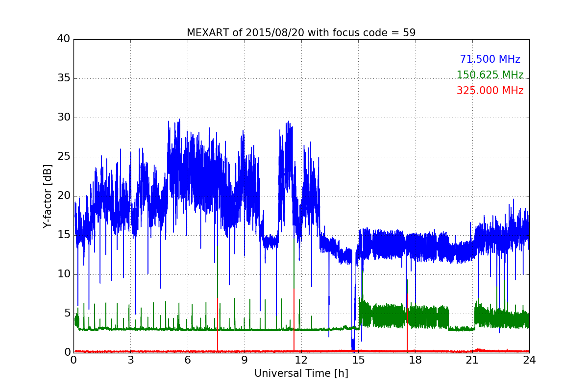
Task: Click the red spike near 11.6 hours
Action: pyautogui.click(x=294, y=321)
